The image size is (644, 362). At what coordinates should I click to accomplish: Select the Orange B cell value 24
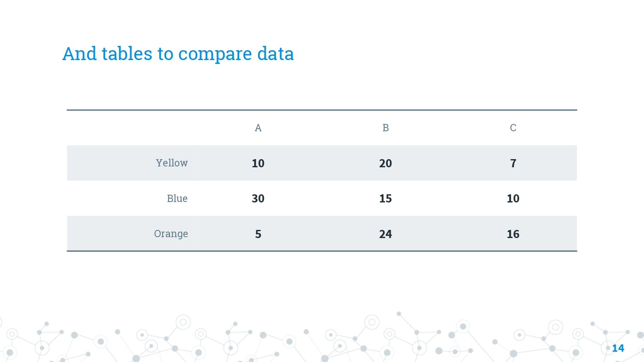pos(386,234)
